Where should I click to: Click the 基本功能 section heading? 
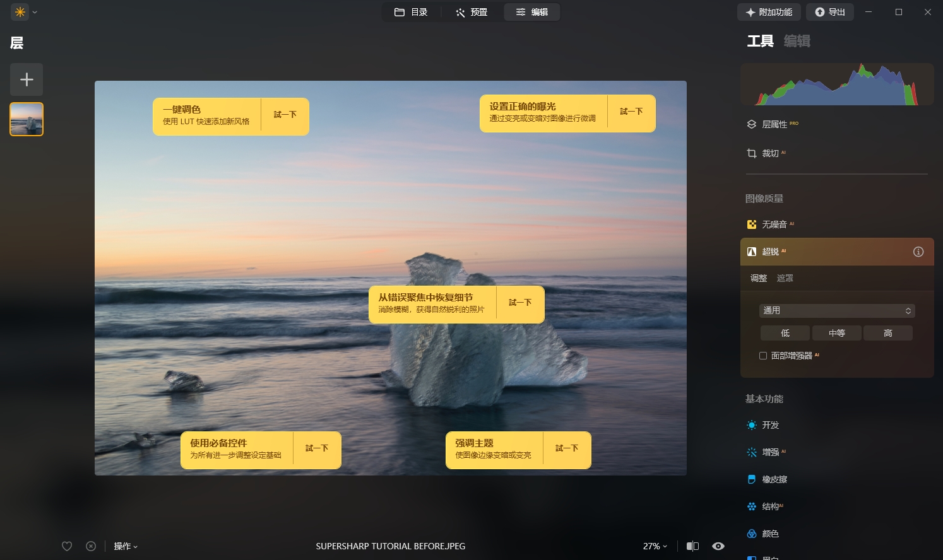click(764, 399)
